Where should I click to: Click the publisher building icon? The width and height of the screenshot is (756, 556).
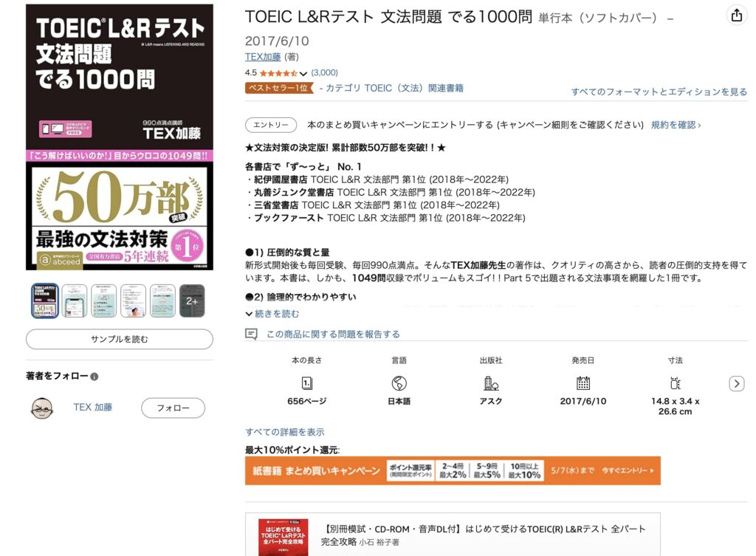tap(491, 383)
